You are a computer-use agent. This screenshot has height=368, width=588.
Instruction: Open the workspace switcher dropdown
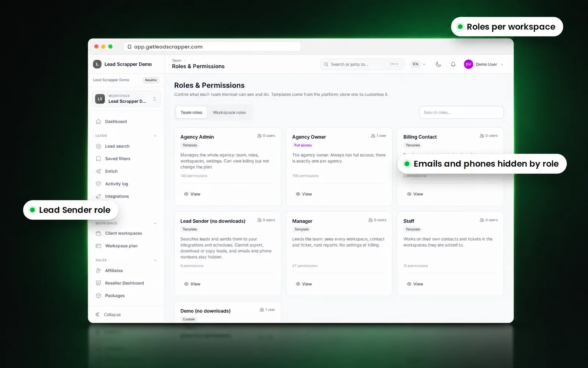(x=126, y=99)
